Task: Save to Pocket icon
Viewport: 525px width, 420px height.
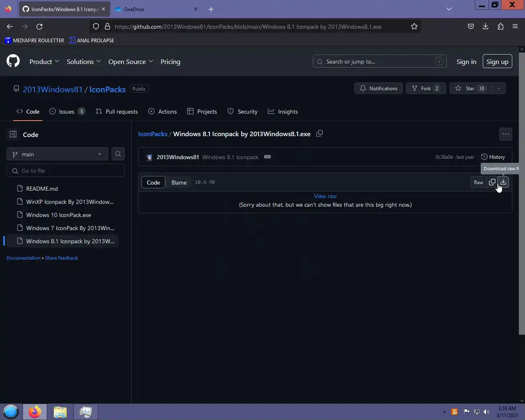Action: [471, 27]
